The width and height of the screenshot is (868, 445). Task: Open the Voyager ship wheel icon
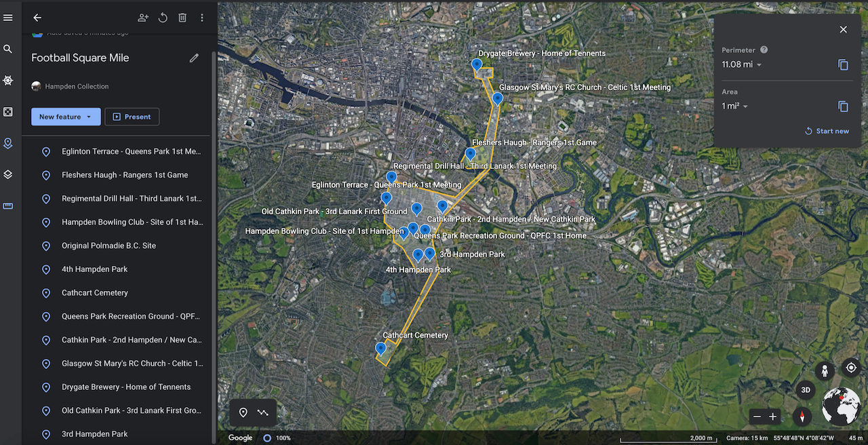coord(8,80)
